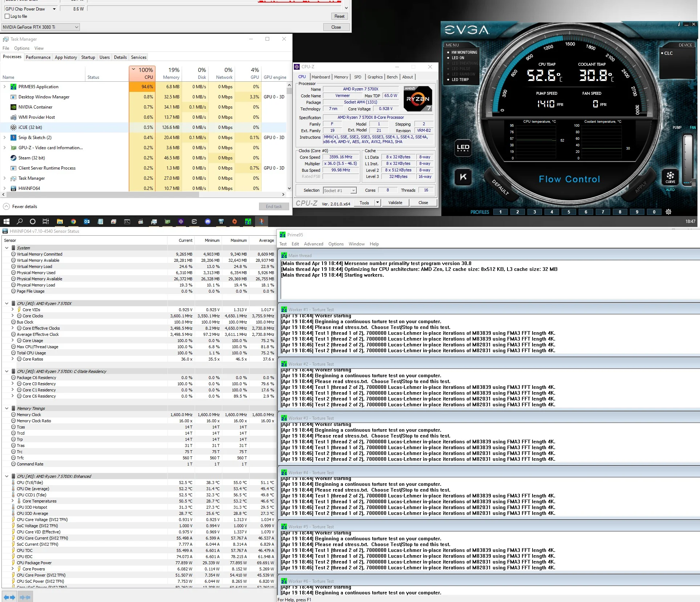Image resolution: width=700 pixels, height=602 pixels.
Task: Switch EVGA slider to PUMP mode
Action: [x=677, y=127]
